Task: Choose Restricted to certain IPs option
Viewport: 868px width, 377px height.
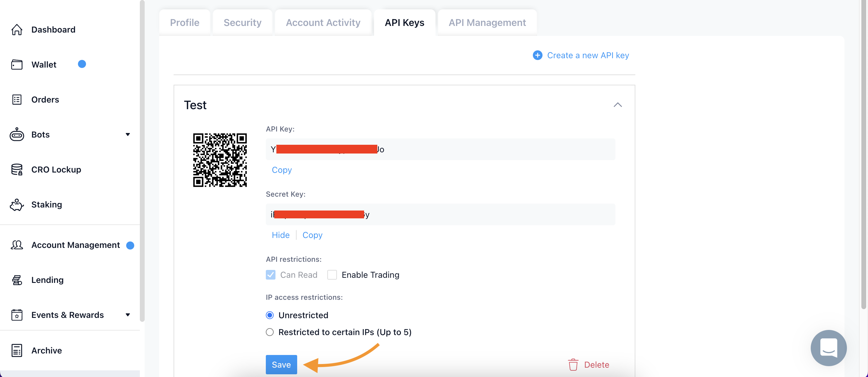Action: [269, 332]
